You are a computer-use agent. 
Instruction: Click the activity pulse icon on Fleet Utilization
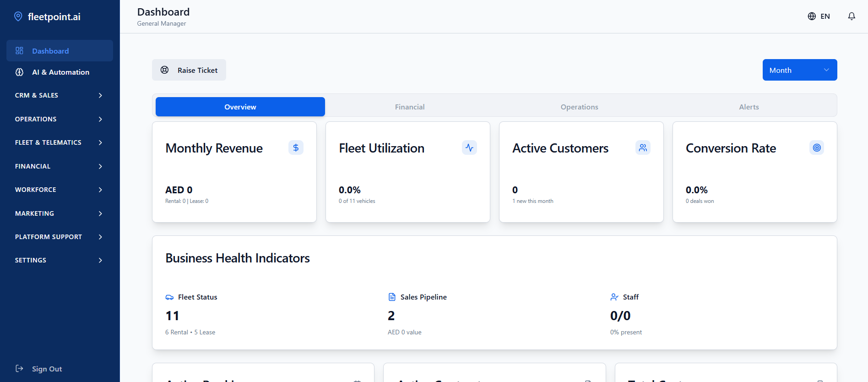469,147
